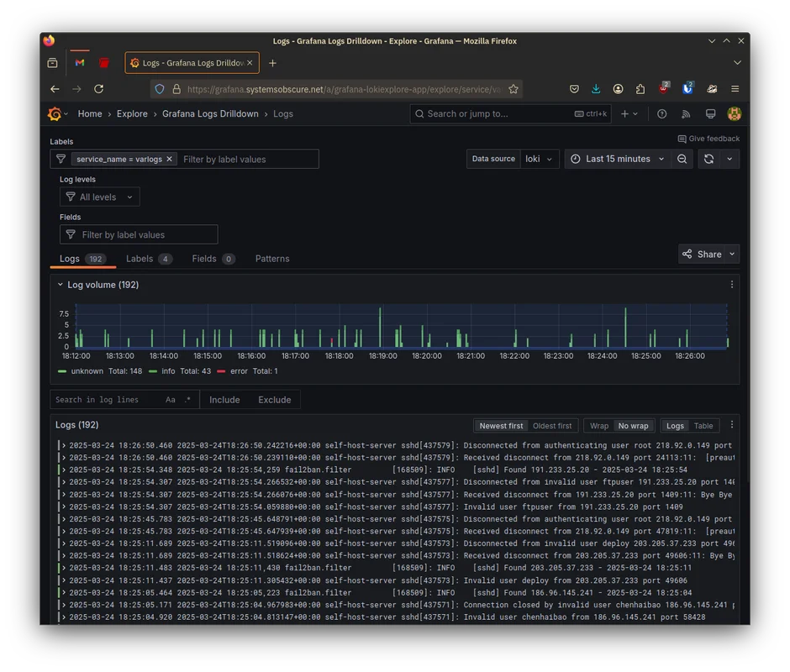
Task: Click the zoom out time range icon
Action: [x=682, y=159]
